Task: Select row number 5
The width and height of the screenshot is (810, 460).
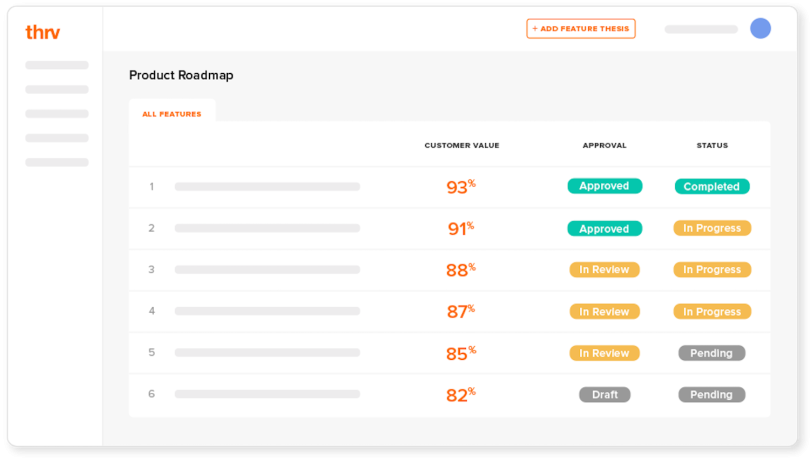Action: point(151,352)
